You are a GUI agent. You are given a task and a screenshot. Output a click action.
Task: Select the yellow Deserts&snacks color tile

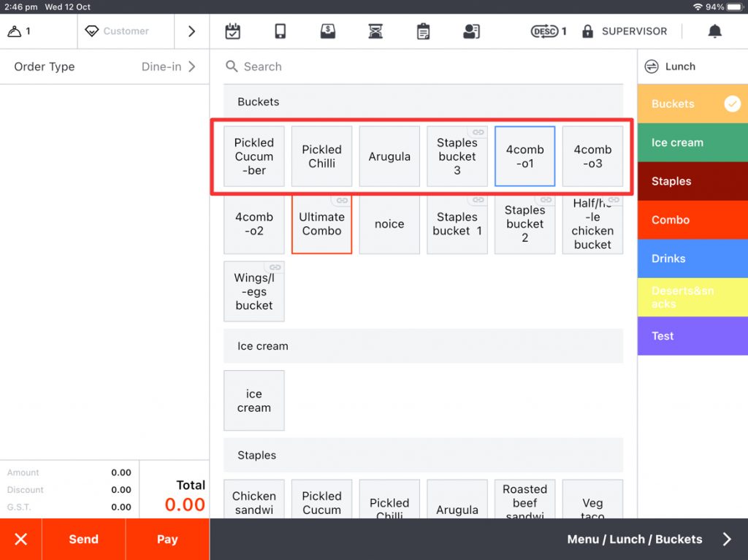click(692, 297)
